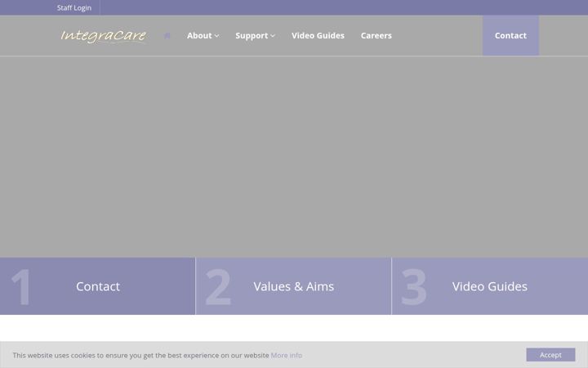Accept the cookie notice

coord(550,355)
